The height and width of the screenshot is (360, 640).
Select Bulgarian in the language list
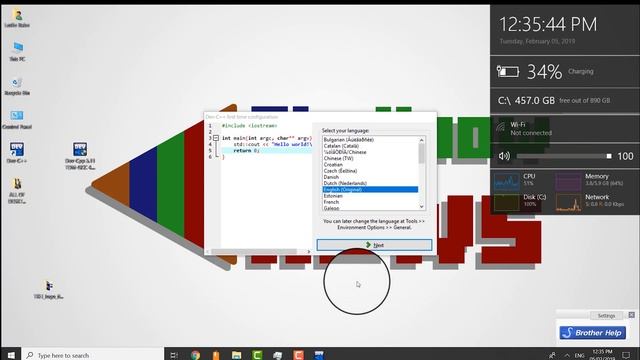(349, 140)
